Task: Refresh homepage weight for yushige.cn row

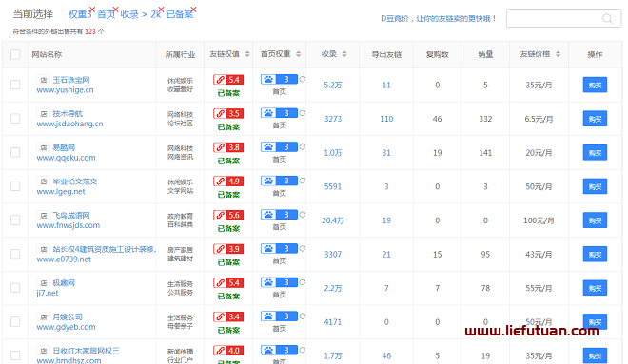Action: click(x=302, y=79)
